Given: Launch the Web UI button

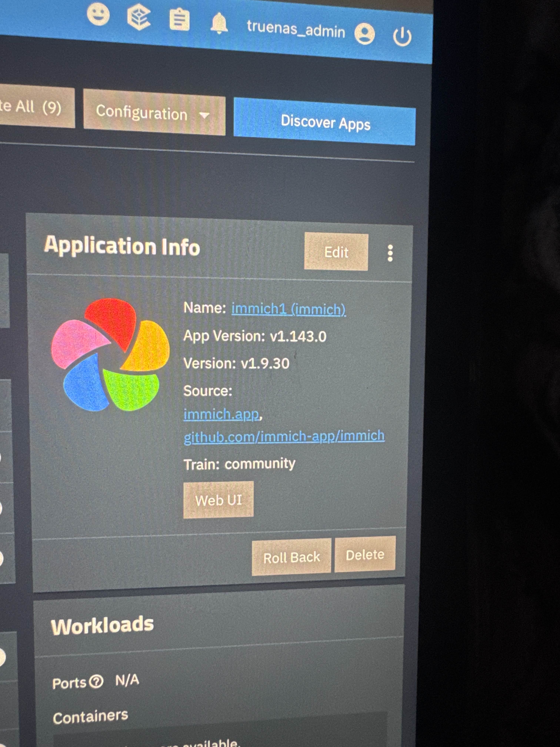Looking at the screenshot, I should [218, 500].
